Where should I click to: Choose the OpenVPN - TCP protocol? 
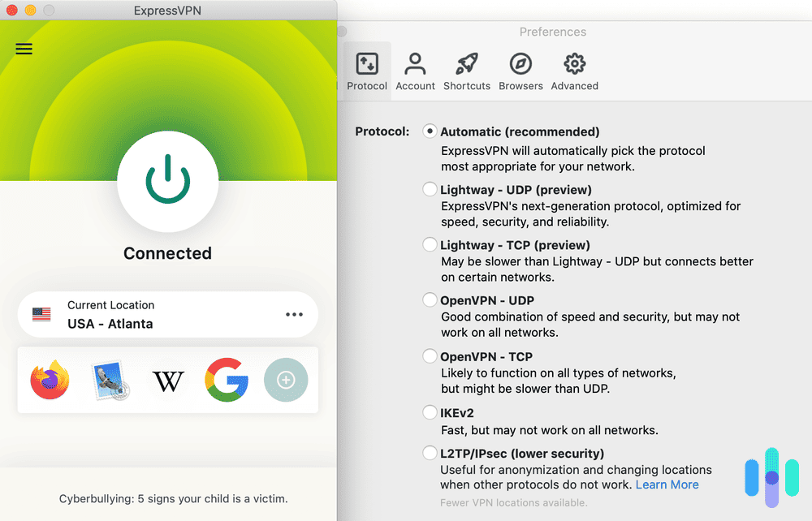[430, 355]
